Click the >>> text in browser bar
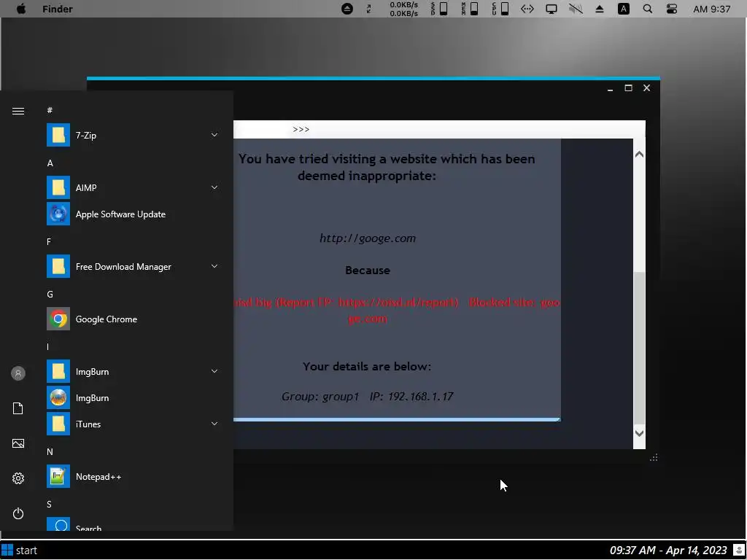The width and height of the screenshot is (747, 560). [x=301, y=129]
